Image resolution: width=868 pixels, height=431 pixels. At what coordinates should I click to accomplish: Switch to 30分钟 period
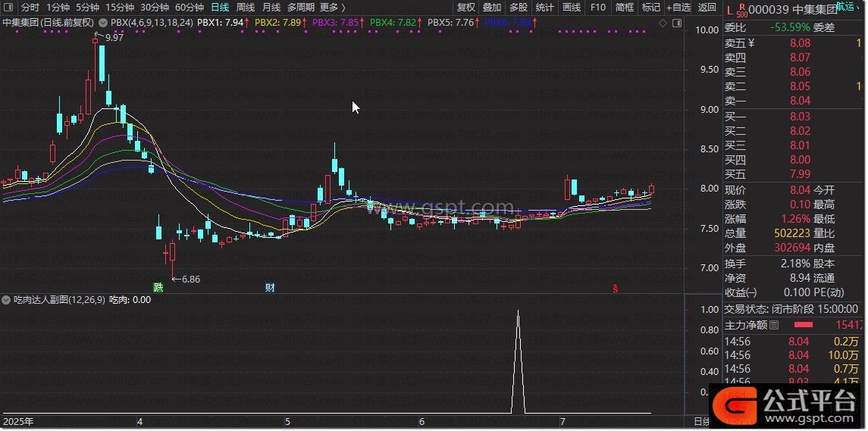click(x=155, y=7)
